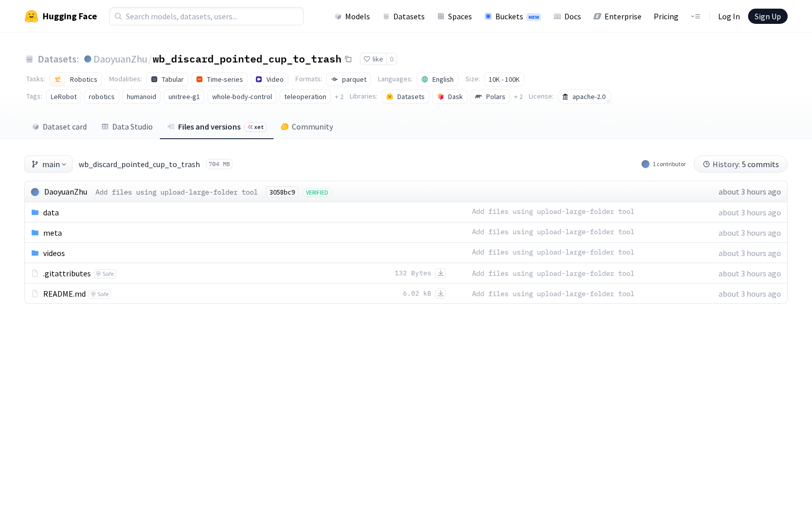Screen dimensions: 812x508
Task: Click the meta folder icon
Action: pos(35,233)
